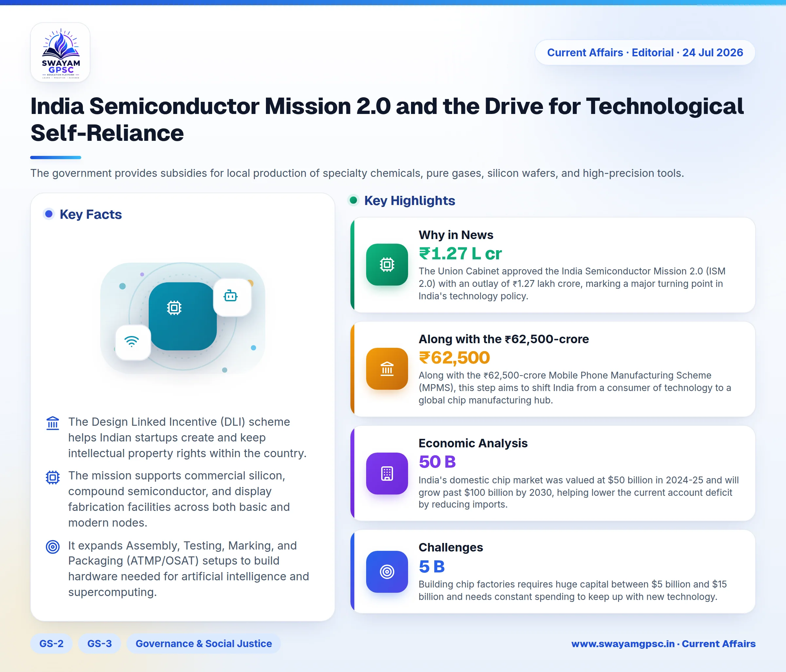The width and height of the screenshot is (786, 672).
Task: Click the purple 50 B figure
Action: click(x=437, y=461)
